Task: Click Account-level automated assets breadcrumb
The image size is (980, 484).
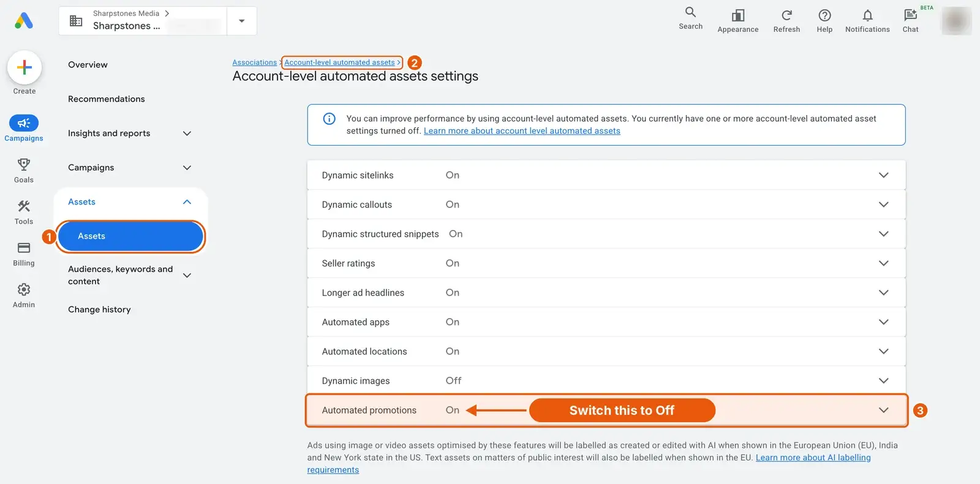Action: [339, 62]
